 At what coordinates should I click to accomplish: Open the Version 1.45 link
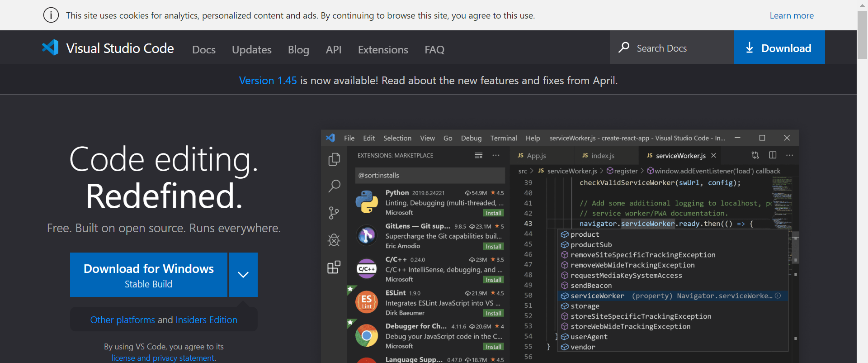pos(268,81)
